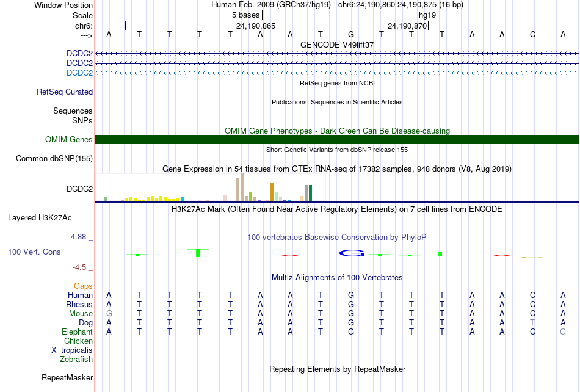Click the cyan bar in GTEx expression chart
The width and height of the screenshot is (580, 392).
point(182,199)
